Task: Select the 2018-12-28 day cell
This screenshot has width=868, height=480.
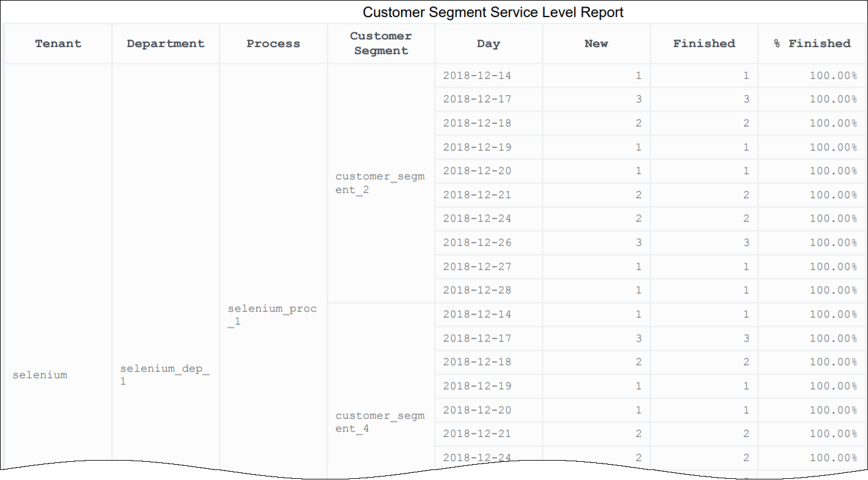Action: (x=477, y=290)
